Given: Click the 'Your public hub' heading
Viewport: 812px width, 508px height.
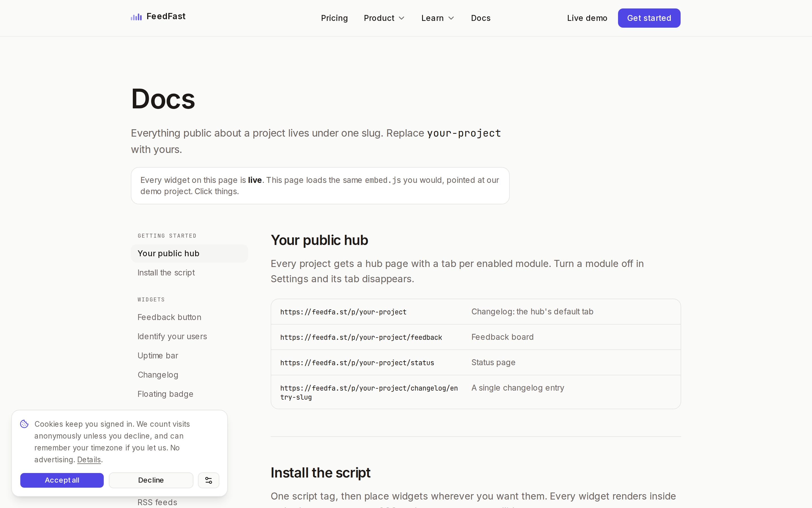Looking at the screenshot, I should coord(319,240).
